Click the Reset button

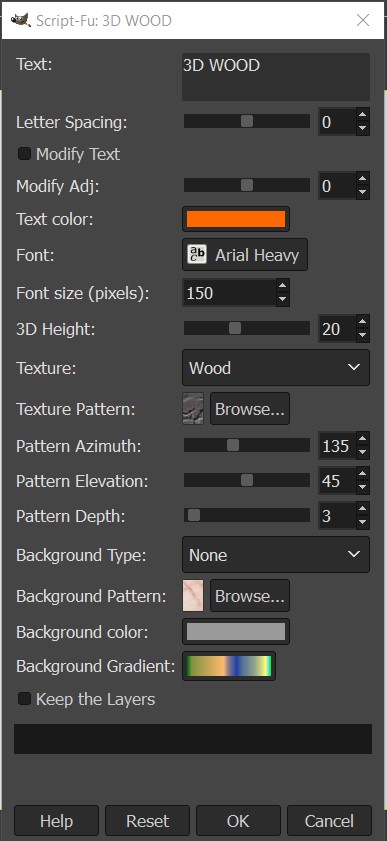click(147, 821)
